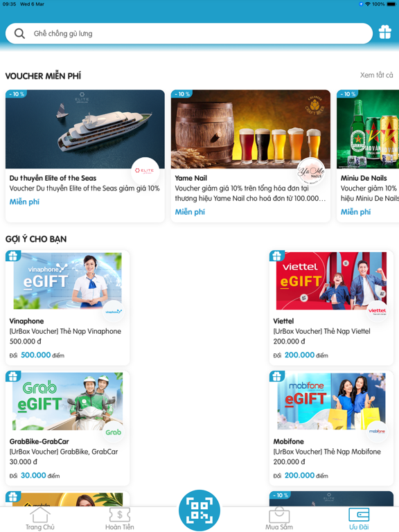Open the Elite of the Seas yacht image
Viewport: 399px width, 532px height.
[x=85, y=129]
